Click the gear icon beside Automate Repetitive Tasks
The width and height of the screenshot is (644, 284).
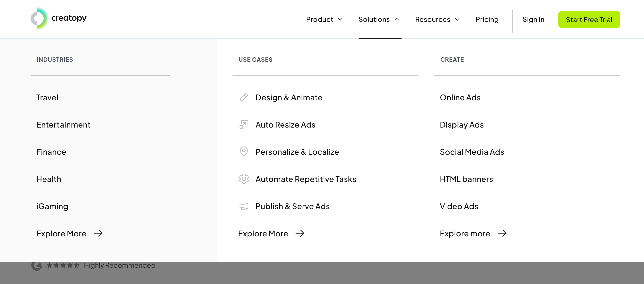[x=243, y=179]
